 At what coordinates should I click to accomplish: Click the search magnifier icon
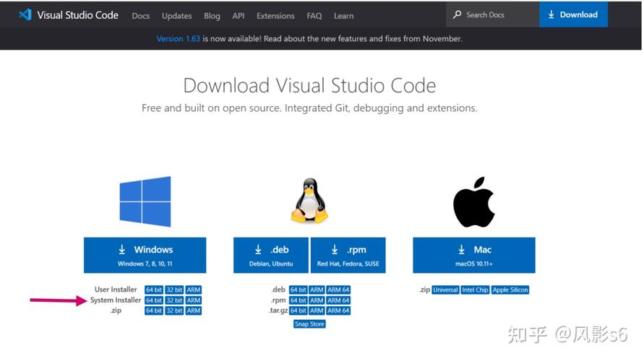pyautogui.click(x=457, y=14)
